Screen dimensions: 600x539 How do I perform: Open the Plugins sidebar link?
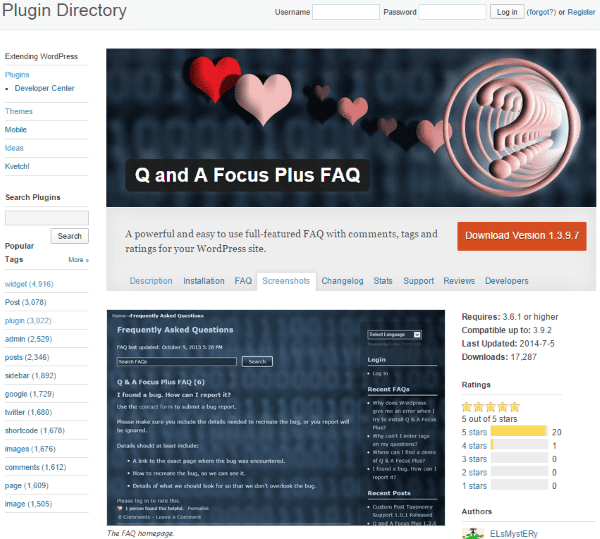click(17, 75)
